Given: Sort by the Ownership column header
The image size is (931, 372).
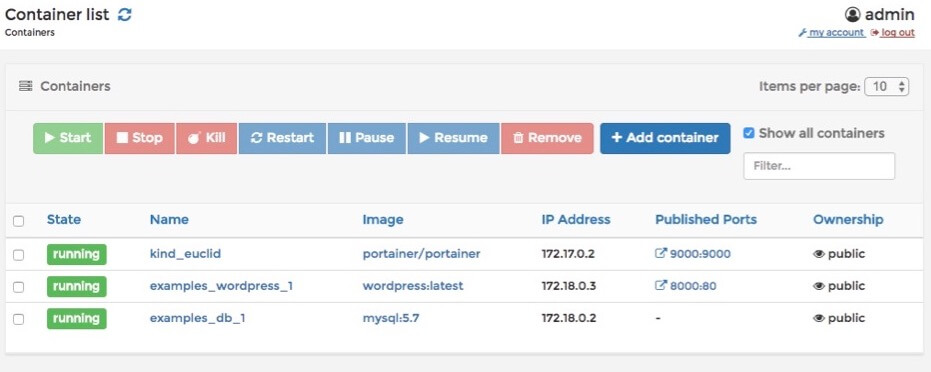Looking at the screenshot, I should [848, 220].
